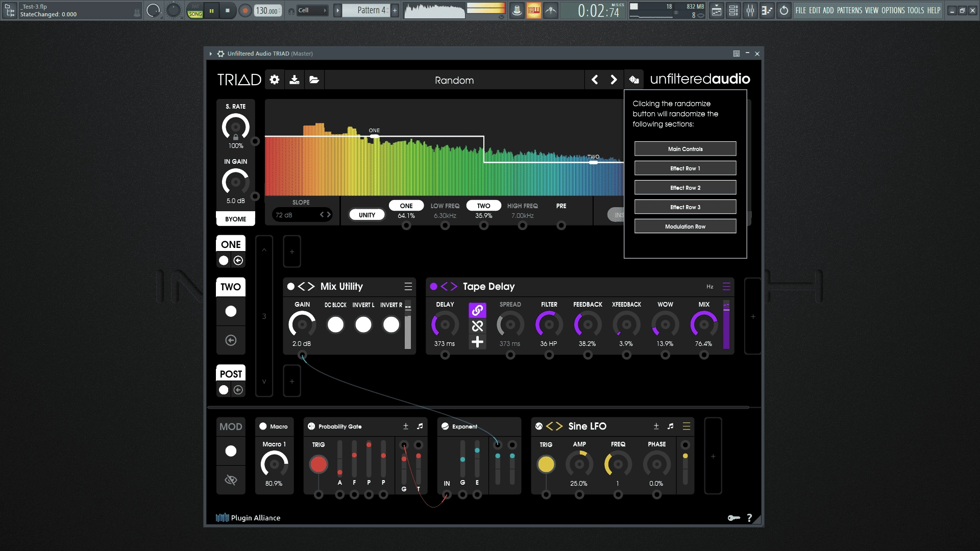Click the Main Controls randomize button
The width and height of the screenshot is (980, 551).
point(685,149)
